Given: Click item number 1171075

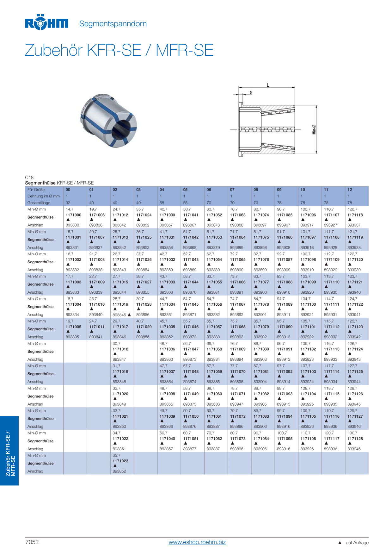Looking at the screenshot, I should tap(261, 237).
